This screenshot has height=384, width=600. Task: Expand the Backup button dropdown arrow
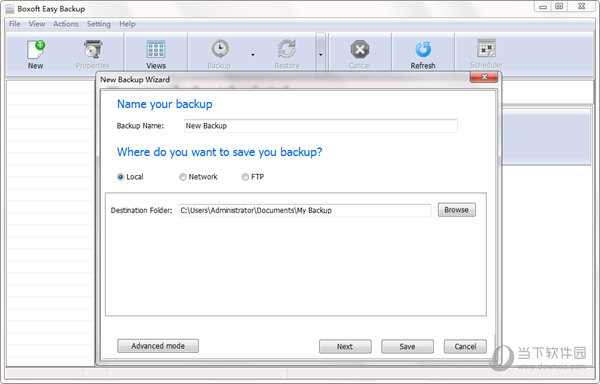253,55
